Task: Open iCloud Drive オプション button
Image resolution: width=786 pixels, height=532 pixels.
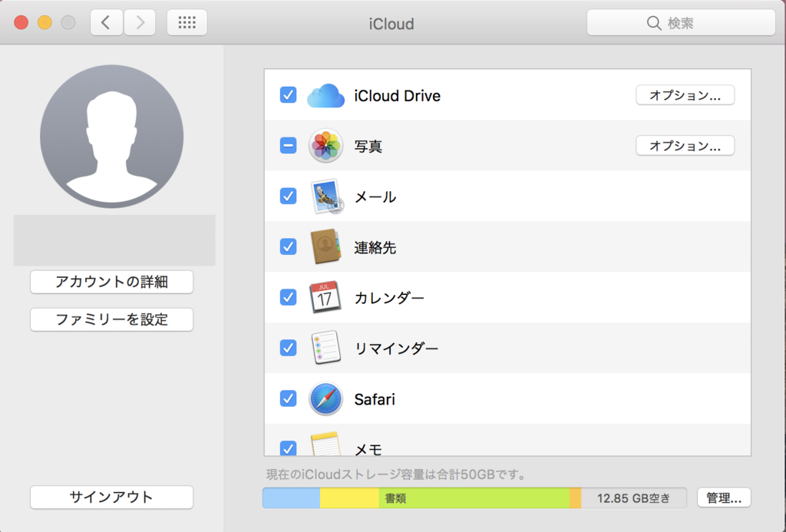Action: pos(685,95)
